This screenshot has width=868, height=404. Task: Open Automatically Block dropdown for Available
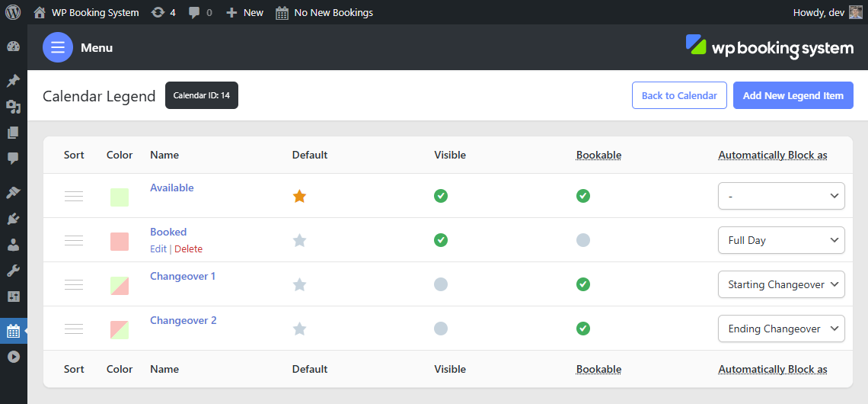point(782,196)
